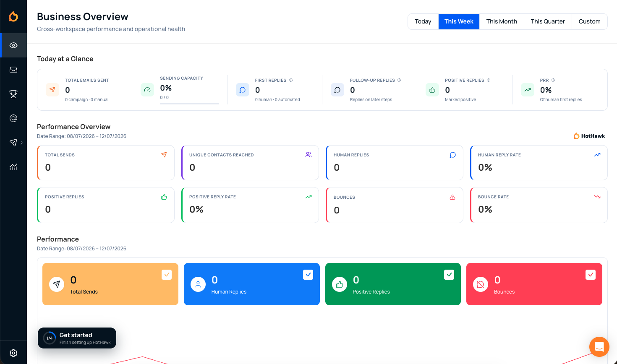The height and width of the screenshot is (364, 617).
Task: Open the orange chat support bubble
Action: 599,347
